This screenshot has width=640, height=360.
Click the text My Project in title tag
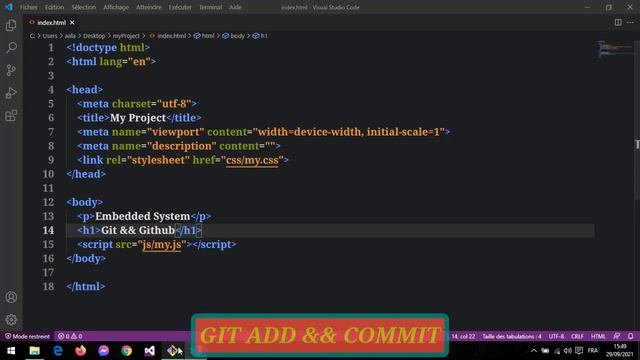pos(138,118)
